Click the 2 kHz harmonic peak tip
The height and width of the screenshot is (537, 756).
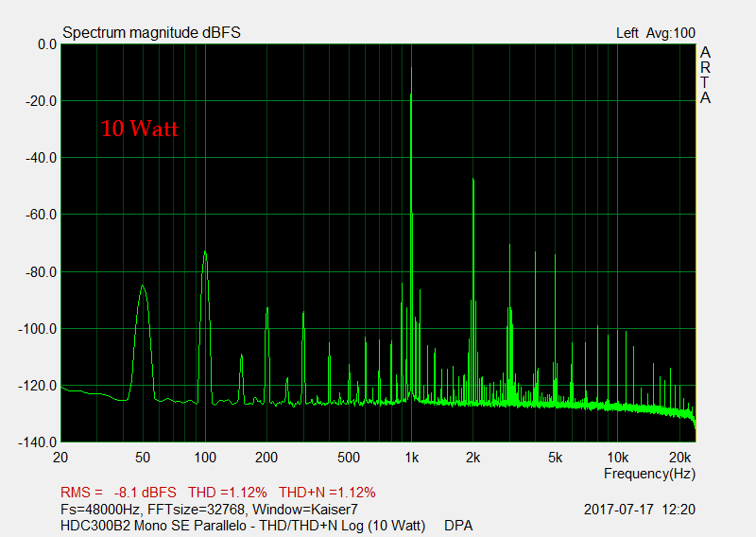(x=473, y=179)
